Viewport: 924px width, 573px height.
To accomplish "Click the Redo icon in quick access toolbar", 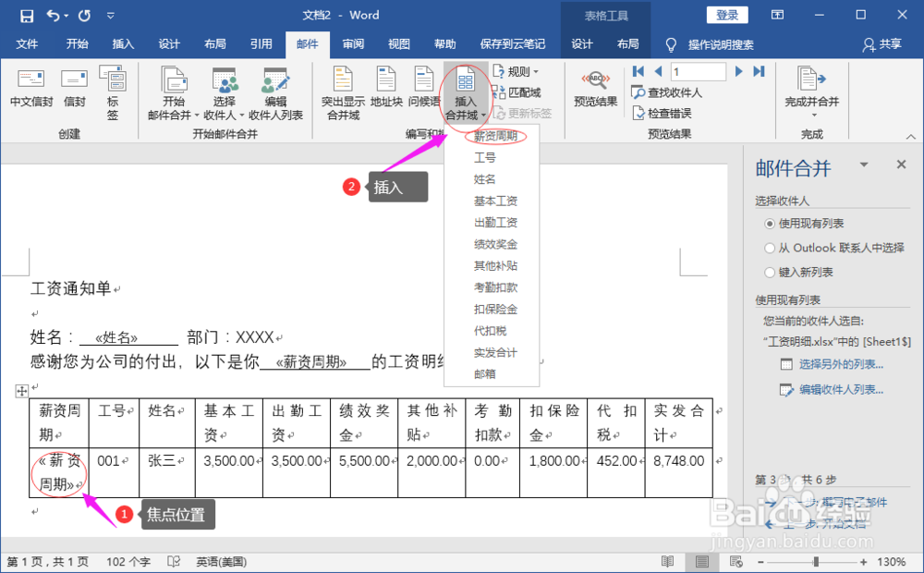I will click(x=84, y=16).
